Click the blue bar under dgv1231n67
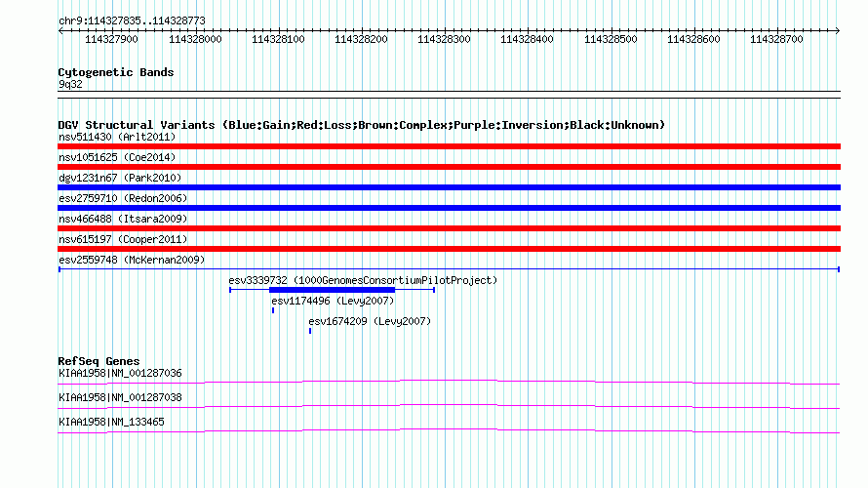Viewport: 868px width, 488px height. [449, 187]
